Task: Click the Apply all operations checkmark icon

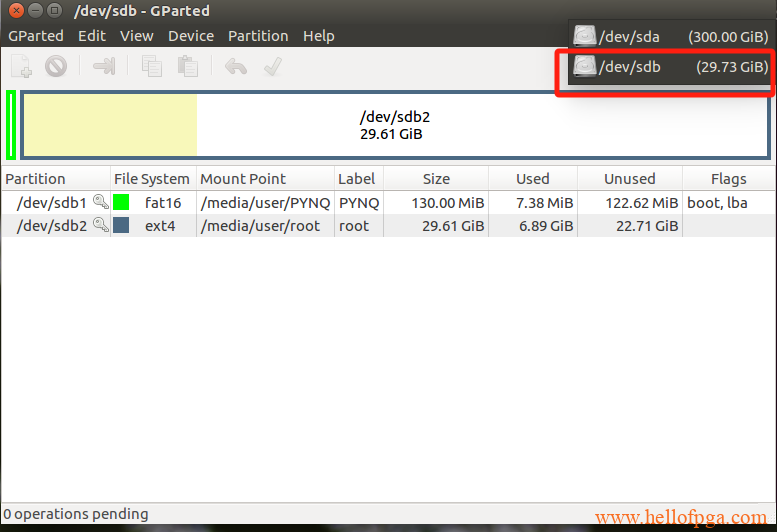Action: coord(273,66)
